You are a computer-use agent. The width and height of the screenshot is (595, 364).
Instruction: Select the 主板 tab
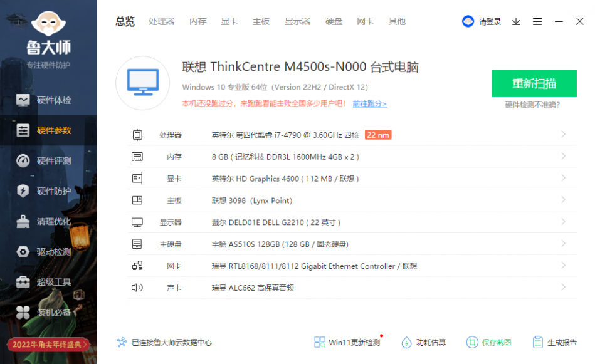click(x=261, y=21)
